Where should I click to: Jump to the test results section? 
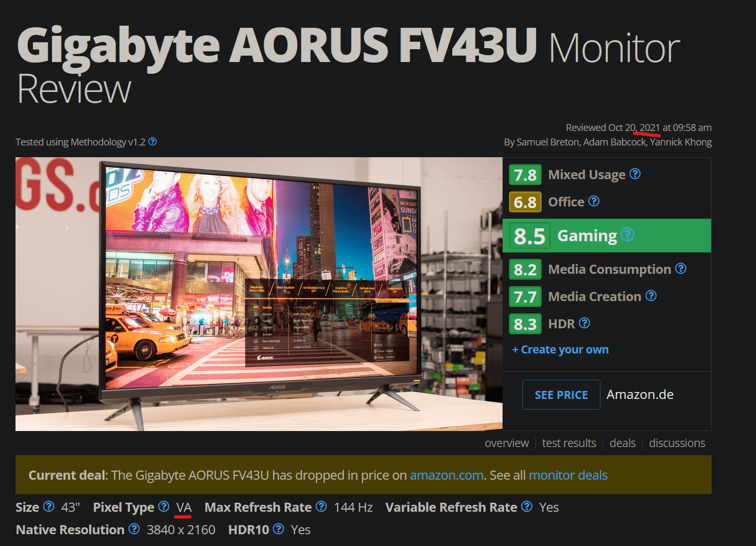point(569,443)
